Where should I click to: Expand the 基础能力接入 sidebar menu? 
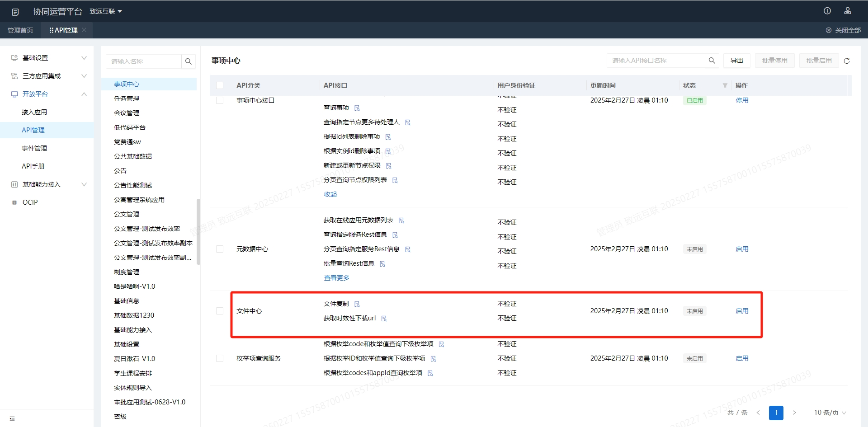click(47, 184)
